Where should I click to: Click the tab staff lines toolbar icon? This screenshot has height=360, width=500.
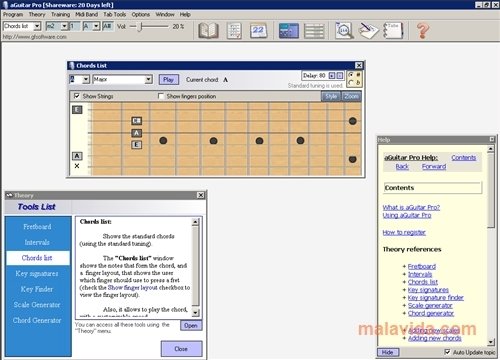[314, 31]
